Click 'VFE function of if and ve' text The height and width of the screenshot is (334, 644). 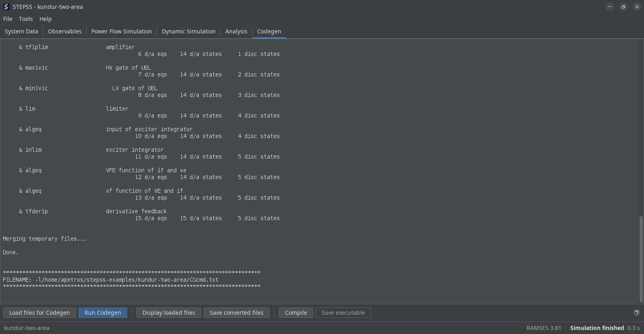pyautogui.click(x=146, y=170)
